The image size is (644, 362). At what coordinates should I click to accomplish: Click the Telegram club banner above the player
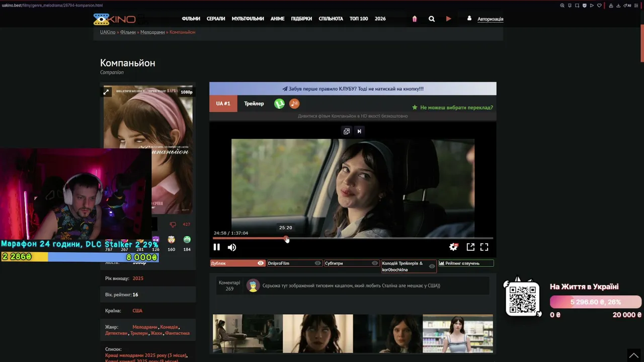(353, 88)
